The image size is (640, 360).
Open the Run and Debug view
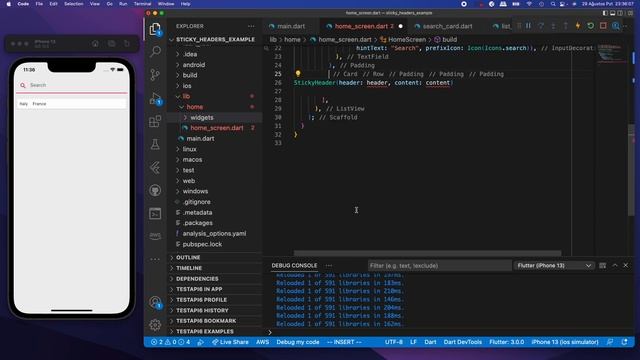155,98
